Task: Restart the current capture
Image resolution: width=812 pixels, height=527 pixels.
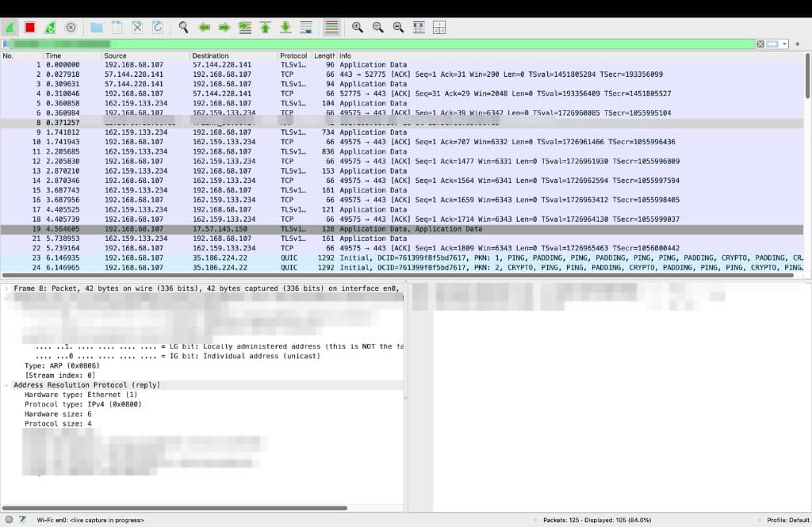Action: (x=50, y=28)
